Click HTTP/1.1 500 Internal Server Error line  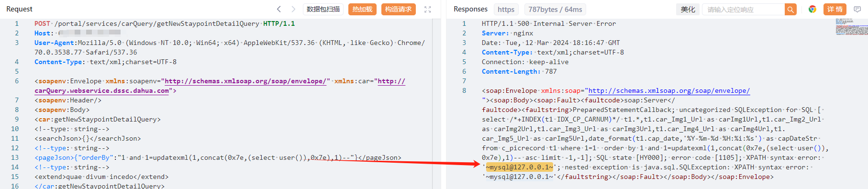coord(549,23)
